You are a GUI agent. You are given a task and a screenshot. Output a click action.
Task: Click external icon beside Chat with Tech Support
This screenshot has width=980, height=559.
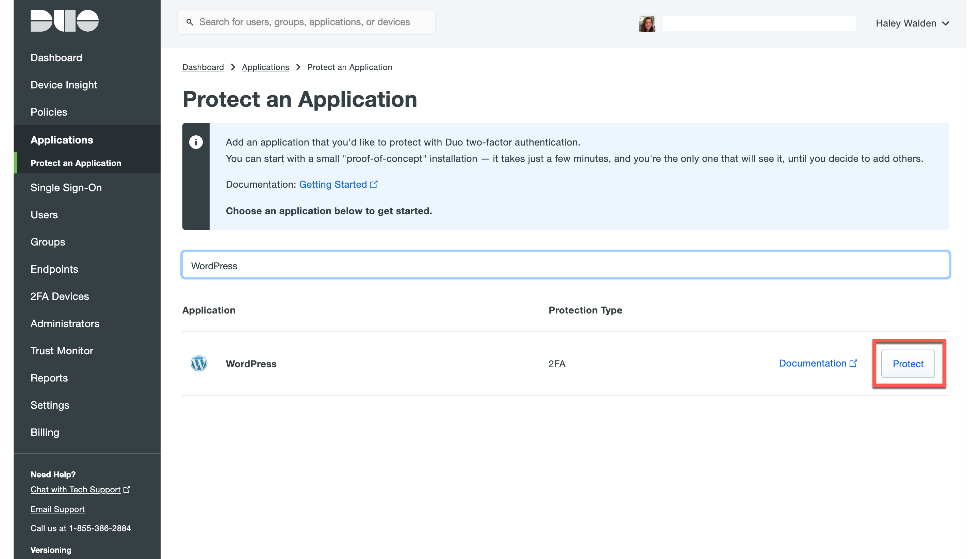pos(127,490)
